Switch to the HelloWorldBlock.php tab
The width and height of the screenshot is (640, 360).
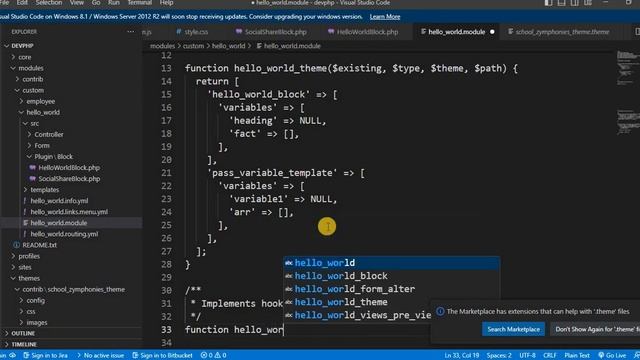pyautogui.click(x=363, y=32)
